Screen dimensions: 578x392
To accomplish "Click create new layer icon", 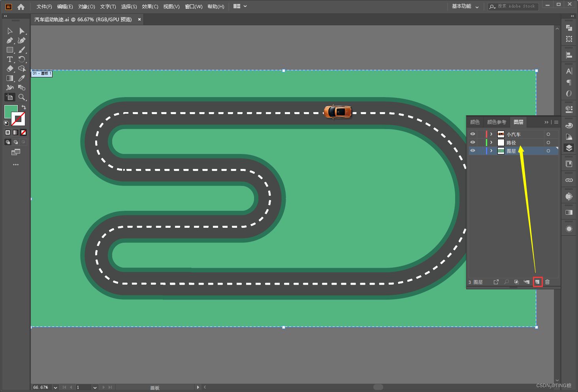I will pos(537,282).
